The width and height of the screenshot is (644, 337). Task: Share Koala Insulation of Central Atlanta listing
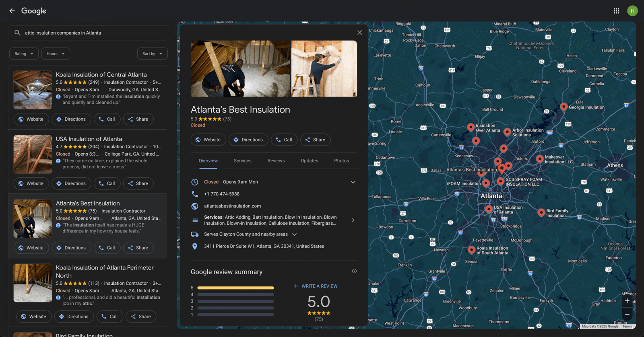(x=138, y=119)
